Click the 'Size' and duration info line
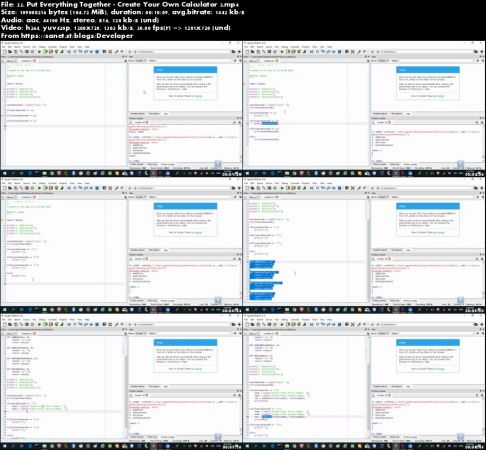The width and height of the screenshot is (486, 450). point(122,12)
